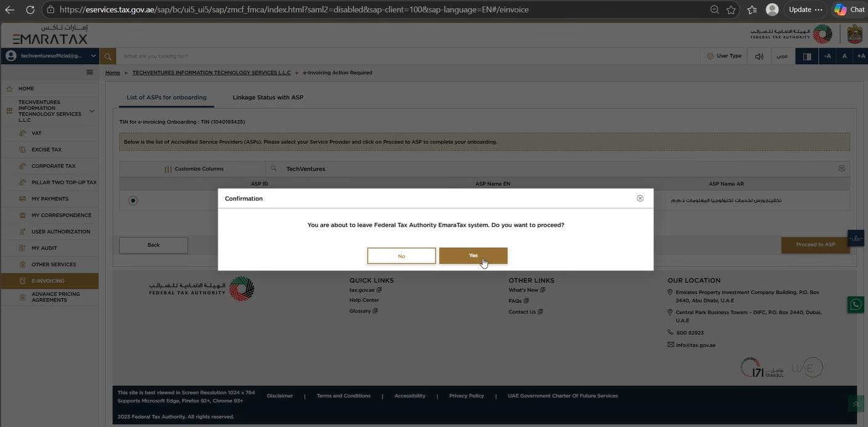
Task: Switch the language to Arabic
Action: click(782, 56)
